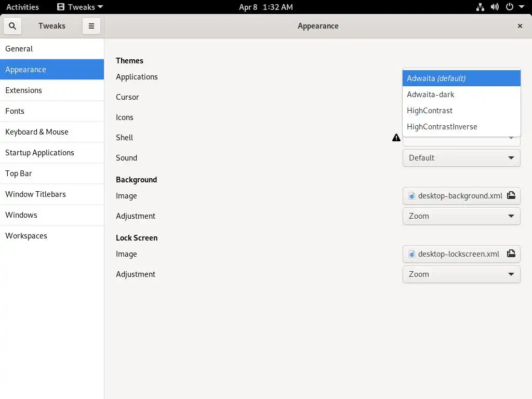The height and width of the screenshot is (399, 532).
Task: Click the Background section heading
Action: [136, 180]
